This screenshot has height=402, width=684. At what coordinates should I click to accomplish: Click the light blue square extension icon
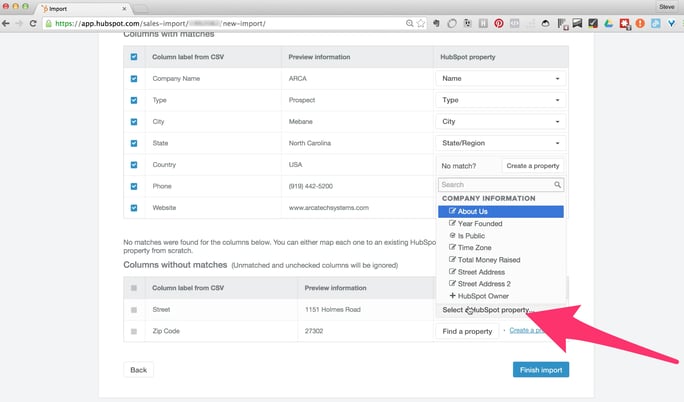[656, 24]
